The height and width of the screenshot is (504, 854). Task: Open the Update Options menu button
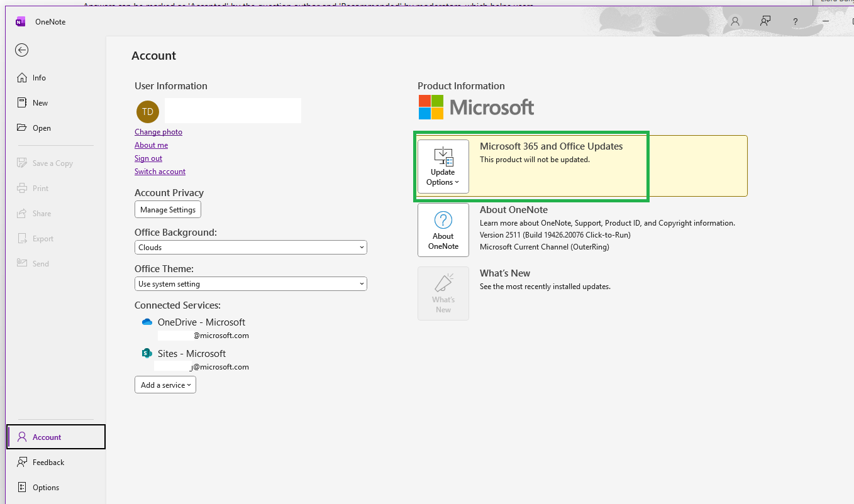(443, 167)
